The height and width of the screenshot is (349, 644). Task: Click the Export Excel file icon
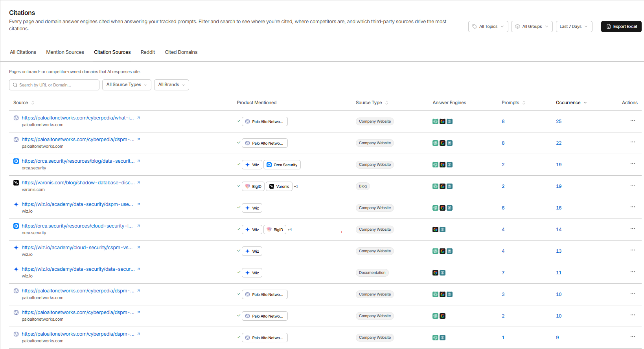pos(609,27)
